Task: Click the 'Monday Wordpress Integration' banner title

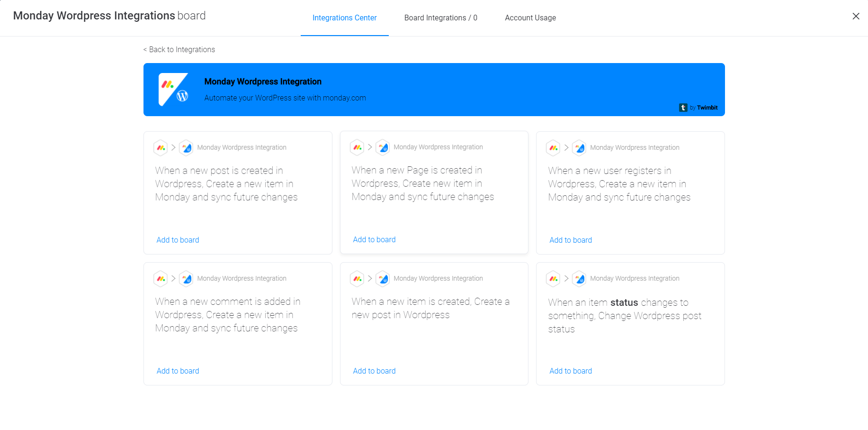Action: (263, 82)
